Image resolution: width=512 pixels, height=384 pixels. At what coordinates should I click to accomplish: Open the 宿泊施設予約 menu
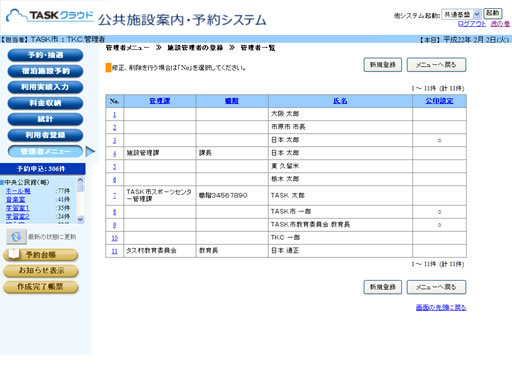tap(45, 71)
